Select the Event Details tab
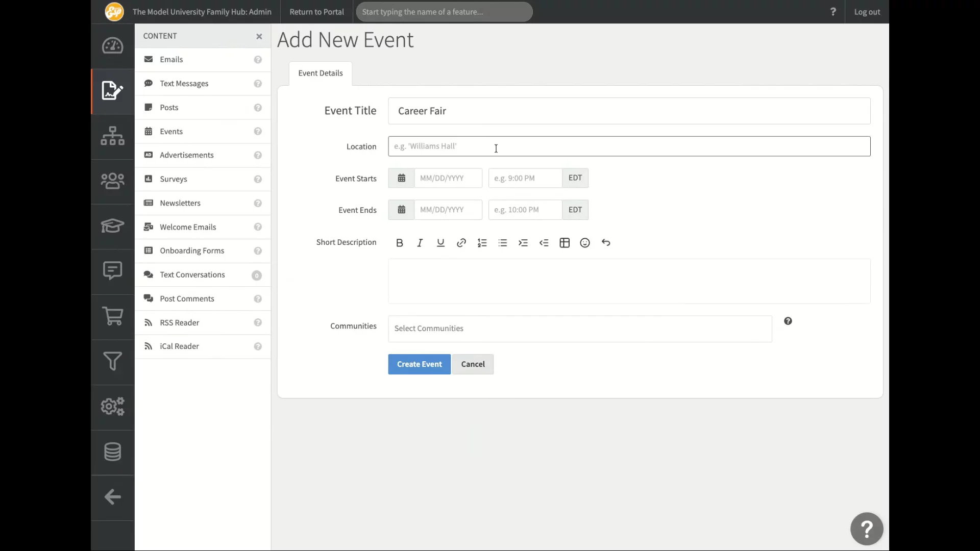 click(320, 73)
